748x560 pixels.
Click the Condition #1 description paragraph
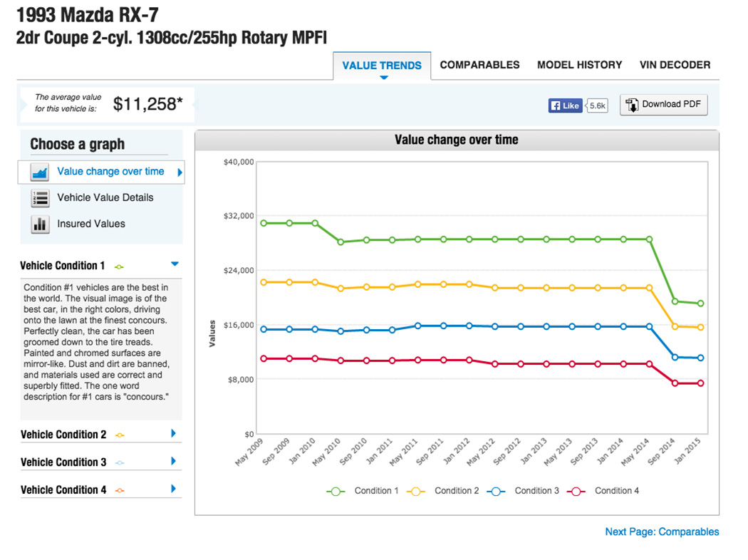point(96,342)
